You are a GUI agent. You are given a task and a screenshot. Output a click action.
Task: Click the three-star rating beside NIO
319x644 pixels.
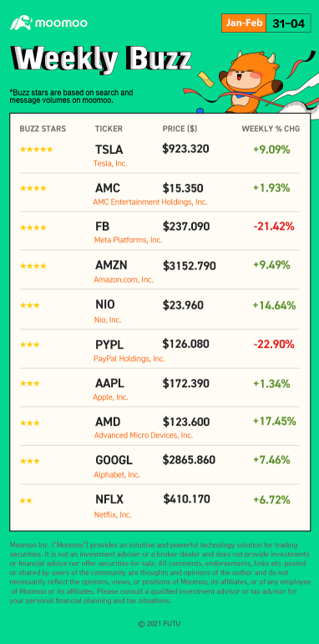click(x=29, y=305)
